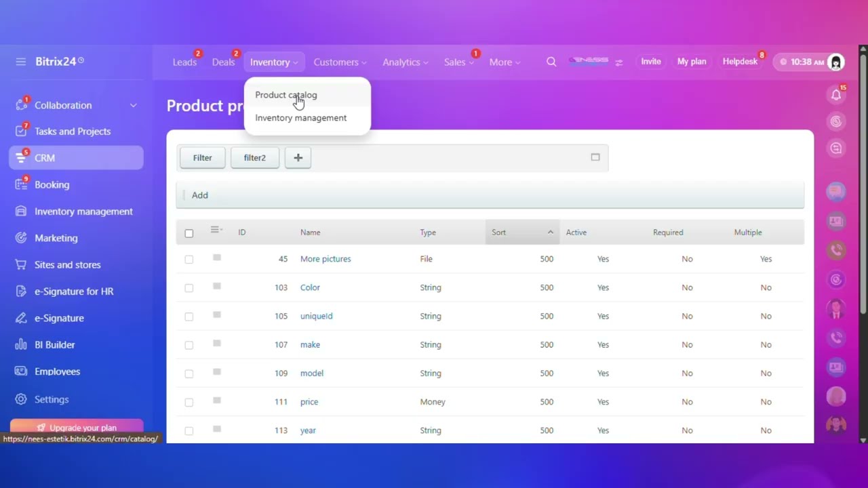The image size is (868, 488).
Task: Click the Inventory management sidebar icon
Action: click(x=21, y=211)
